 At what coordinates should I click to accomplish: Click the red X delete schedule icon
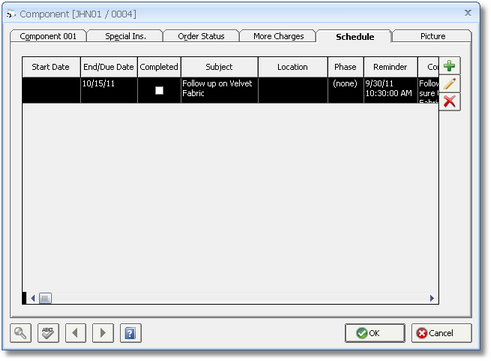pos(449,102)
